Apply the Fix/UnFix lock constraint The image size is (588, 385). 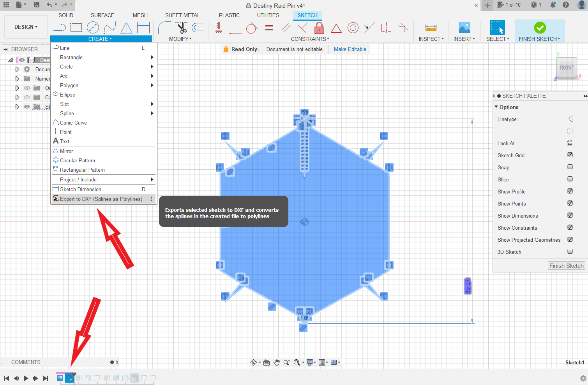coord(319,28)
